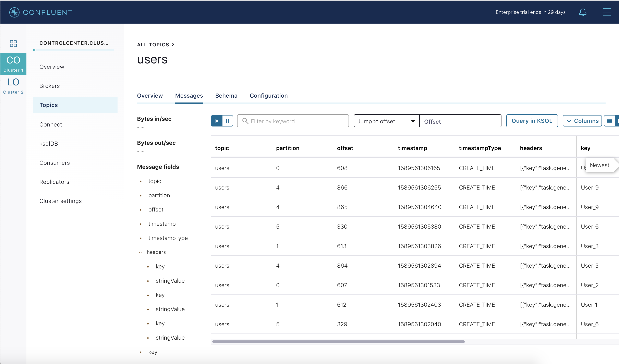Click the Query in KSQL button
Viewport: 619px width, 364px height.
(x=532, y=121)
